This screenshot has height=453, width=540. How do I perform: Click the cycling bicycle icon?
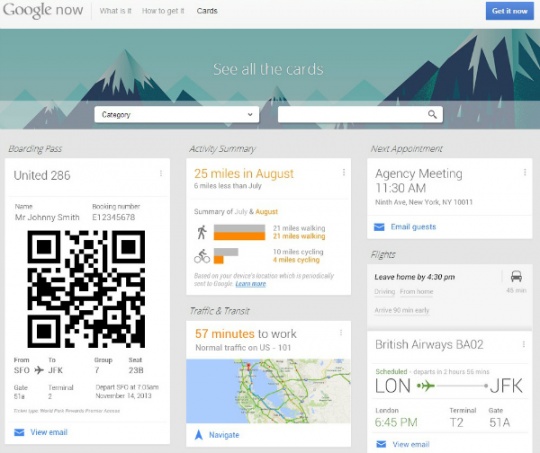tap(202, 257)
